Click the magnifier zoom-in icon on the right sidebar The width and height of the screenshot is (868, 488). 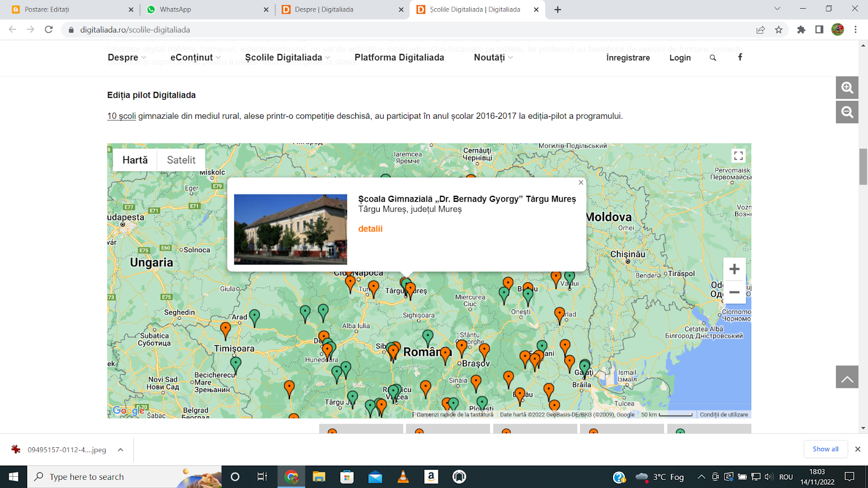point(847,87)
